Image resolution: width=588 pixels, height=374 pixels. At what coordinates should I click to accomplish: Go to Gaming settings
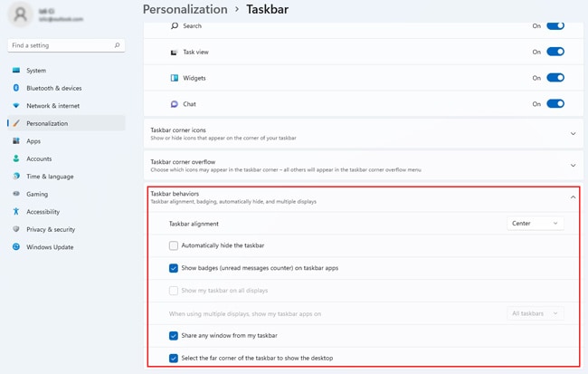click(x=66, y=194)
